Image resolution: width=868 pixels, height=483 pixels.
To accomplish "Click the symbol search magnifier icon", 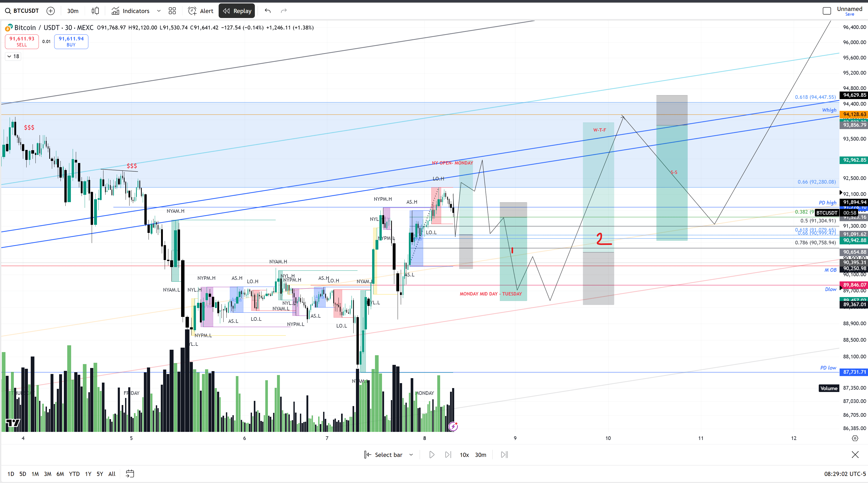I will [x=8, y=11].
